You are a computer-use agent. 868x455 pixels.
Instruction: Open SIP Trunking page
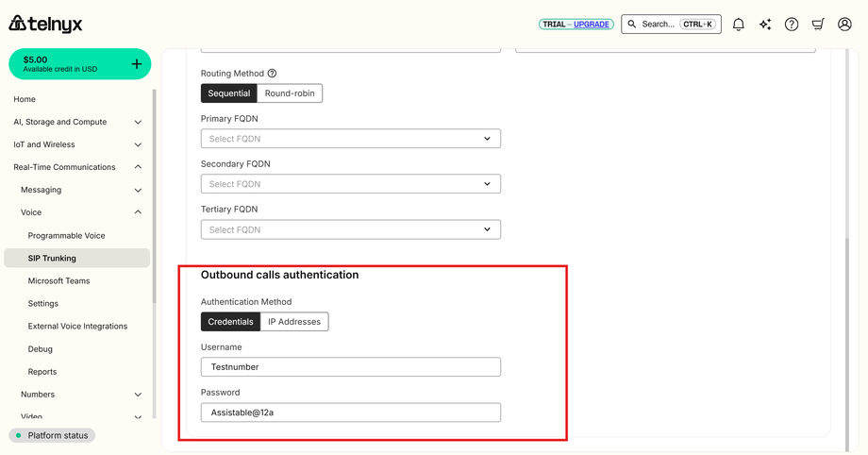click(77, 259)
